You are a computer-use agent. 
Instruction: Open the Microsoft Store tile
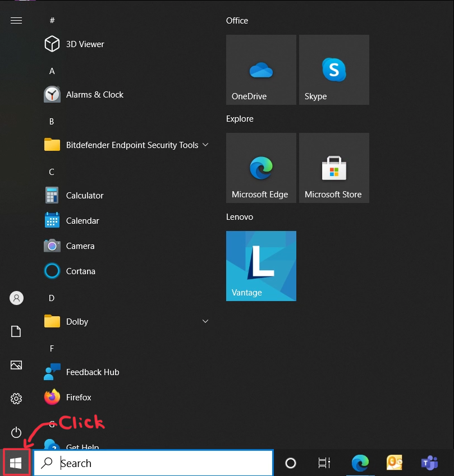[334, 168]
